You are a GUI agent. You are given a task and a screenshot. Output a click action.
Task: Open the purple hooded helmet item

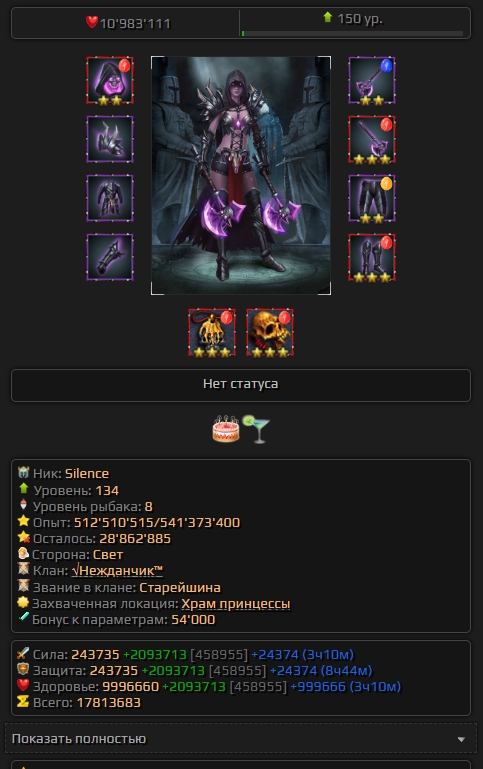[x=110, y=80]
